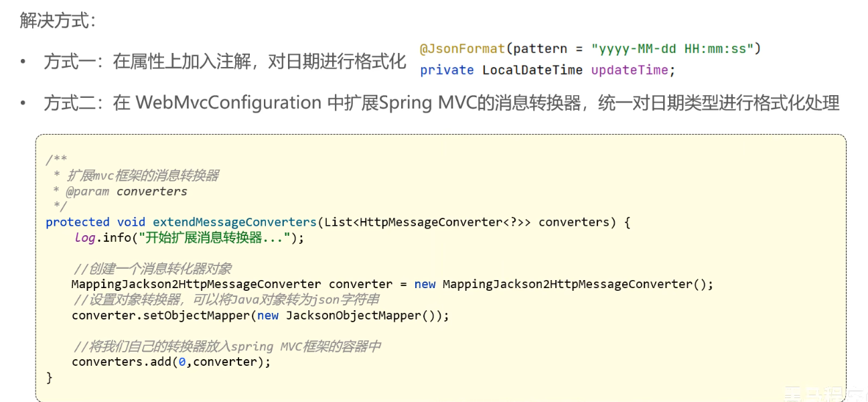Click the @JsonFormat annotation

click(462, 49)
